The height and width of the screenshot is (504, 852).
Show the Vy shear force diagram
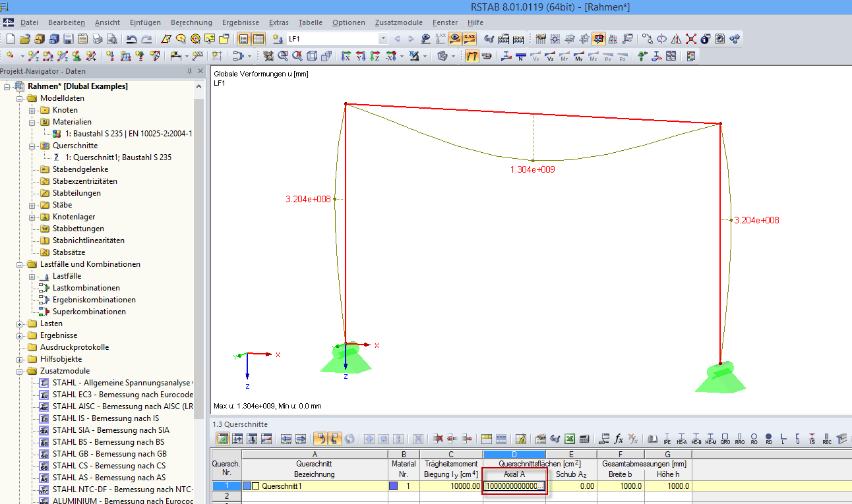click(x=535, y=57)
